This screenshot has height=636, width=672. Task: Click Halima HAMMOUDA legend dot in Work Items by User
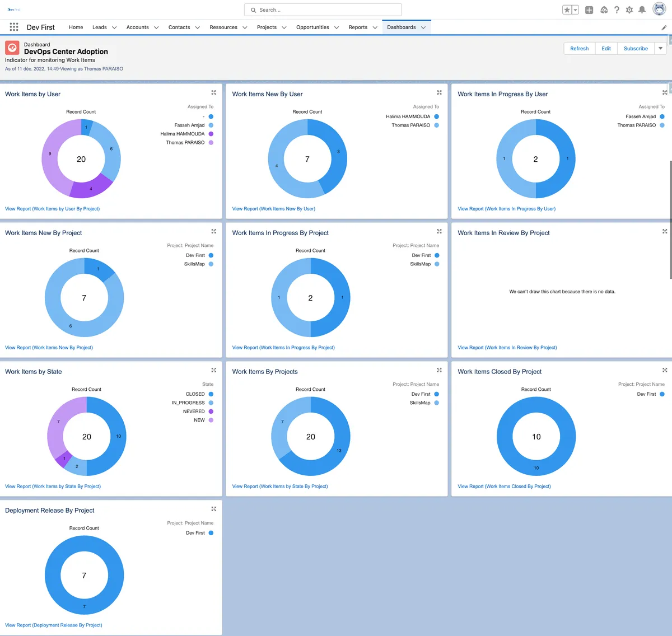(x=211, y=134)
